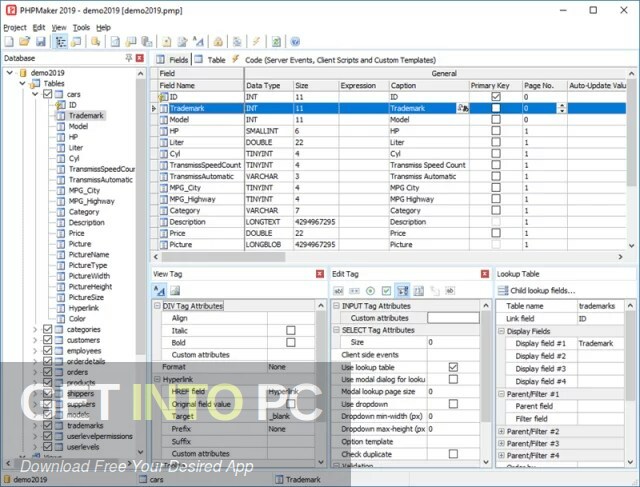
Task: Collapse the demo2019 database node
Action: (x=10, y=73)
